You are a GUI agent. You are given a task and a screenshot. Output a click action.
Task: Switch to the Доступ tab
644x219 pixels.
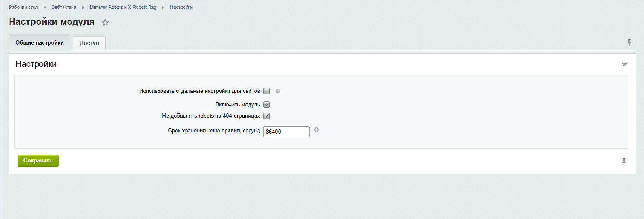[89, 43]
